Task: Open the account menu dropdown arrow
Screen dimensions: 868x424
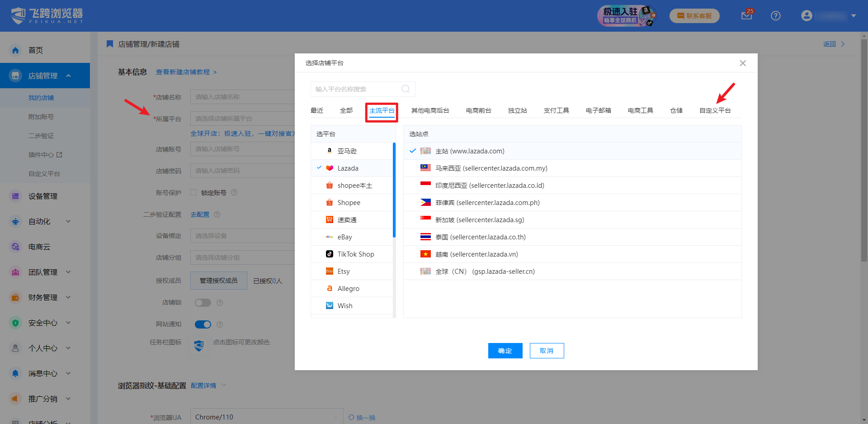Action: [x=854, y=16]
